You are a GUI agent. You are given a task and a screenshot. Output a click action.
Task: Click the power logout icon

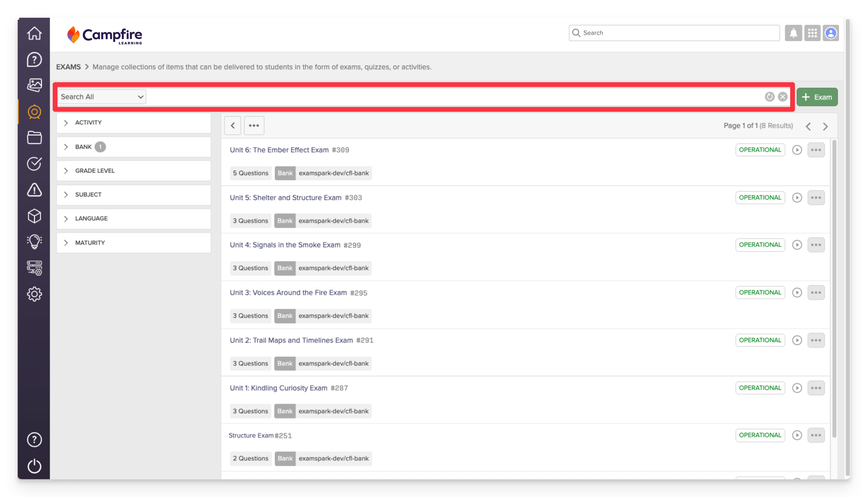pos(34,466)
